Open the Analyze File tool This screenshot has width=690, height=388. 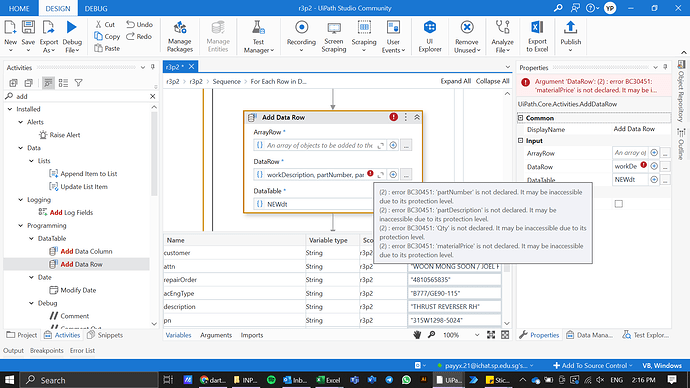pyautogui.click(x=502, y=36)
